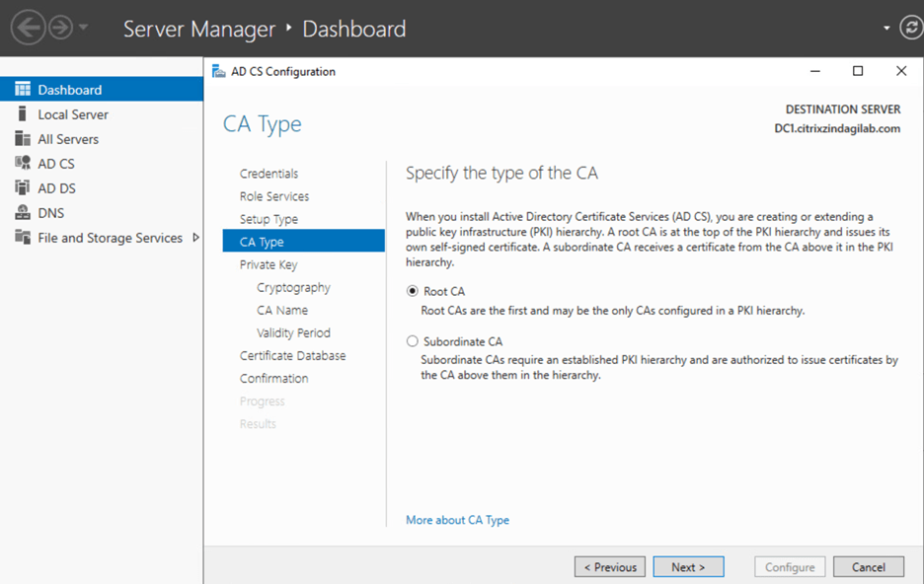This screenshot has width=924, height=584.
Task: Maximize the AD CS Configuration window
Action: (x=858, y=71)
